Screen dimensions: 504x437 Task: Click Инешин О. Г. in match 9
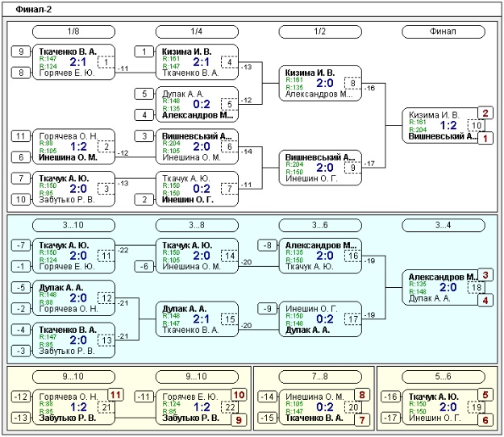pos(311,178)
